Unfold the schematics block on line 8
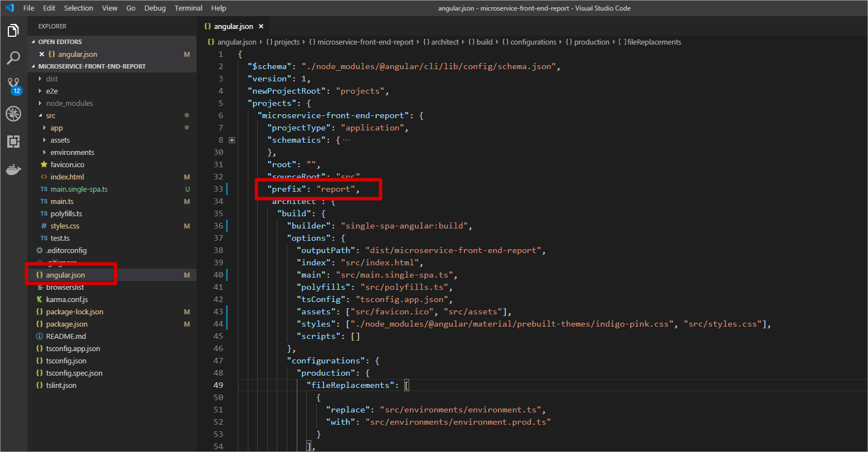868x452 pixels. (232, 140)
